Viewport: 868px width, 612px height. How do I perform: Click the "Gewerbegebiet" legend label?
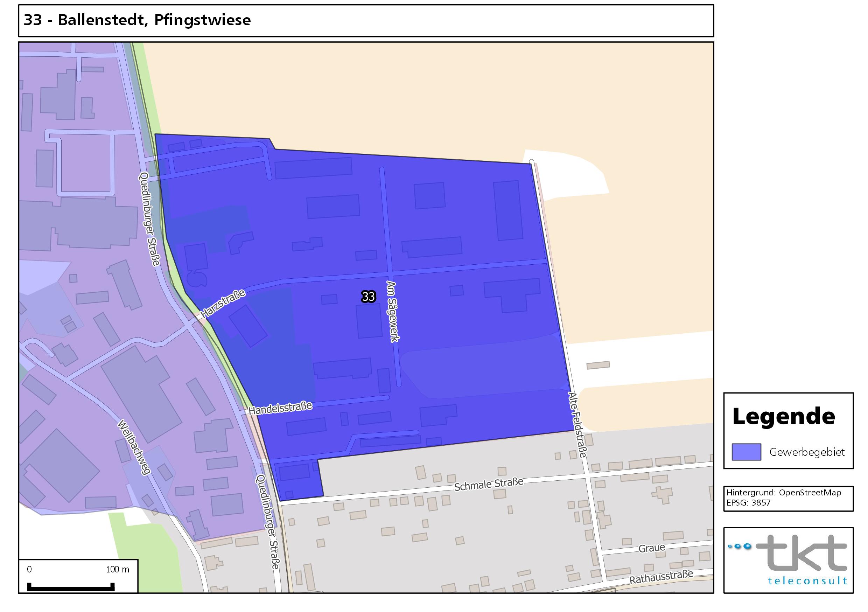tap(807, 452)
